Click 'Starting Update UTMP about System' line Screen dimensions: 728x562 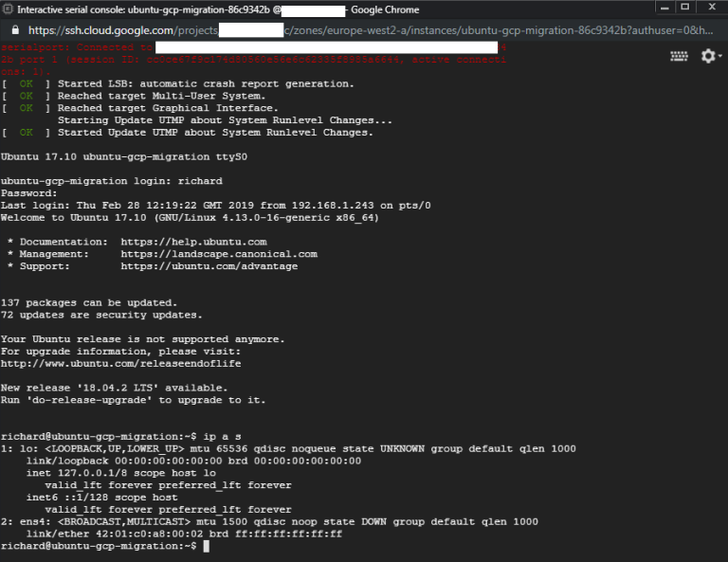[225, 119]
